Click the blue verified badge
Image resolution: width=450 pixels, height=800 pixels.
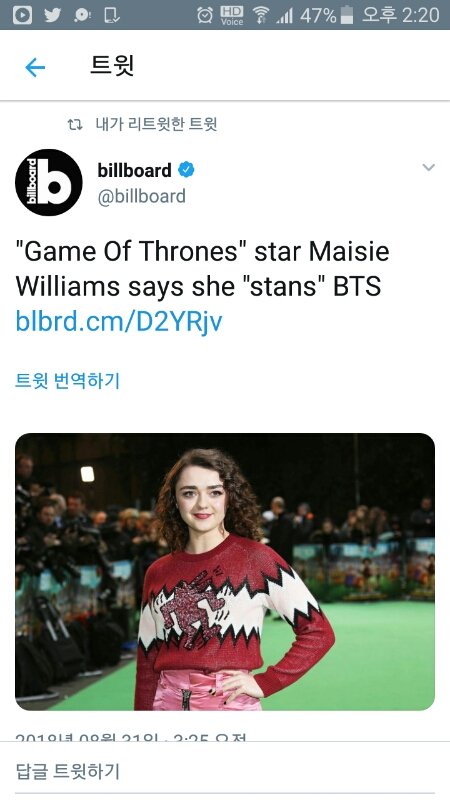pos(186,169)
